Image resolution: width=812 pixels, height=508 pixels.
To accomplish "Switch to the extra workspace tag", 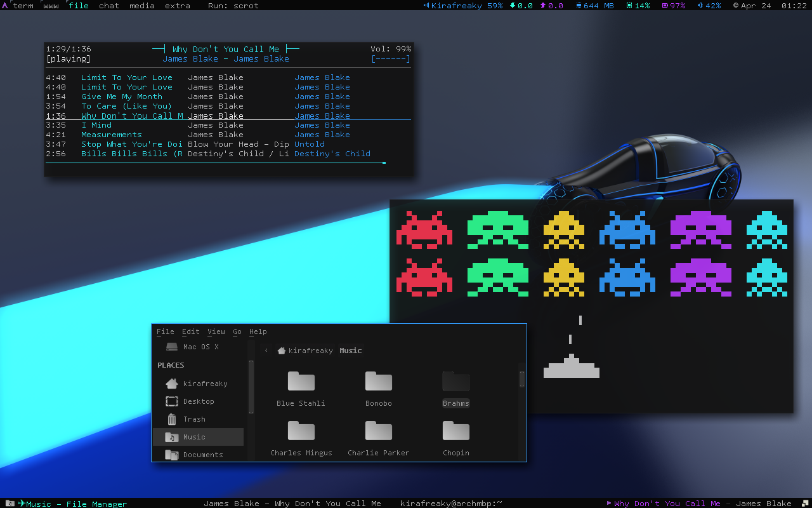I will [178, 6].
